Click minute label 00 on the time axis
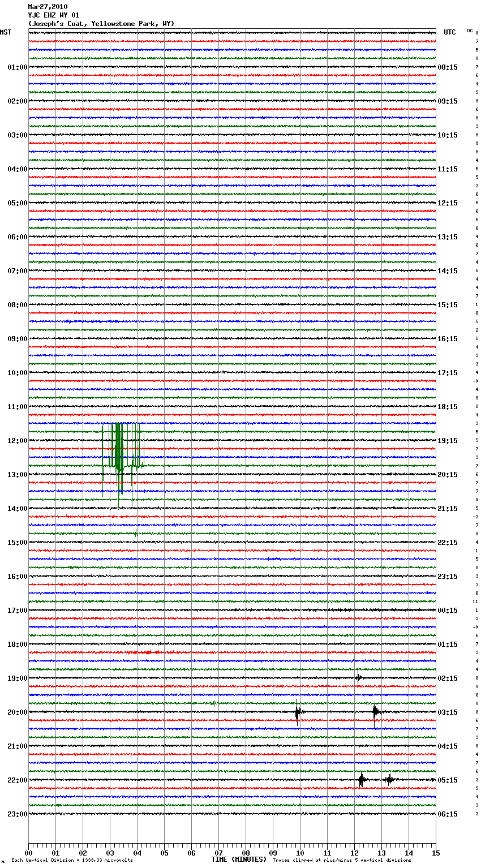481x868 pixels. 28,853
